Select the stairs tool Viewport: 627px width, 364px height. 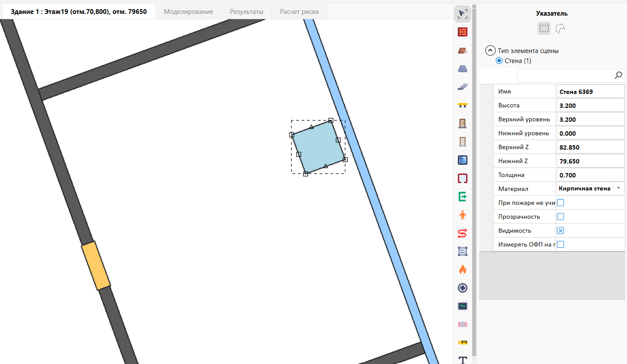(463, 87)
